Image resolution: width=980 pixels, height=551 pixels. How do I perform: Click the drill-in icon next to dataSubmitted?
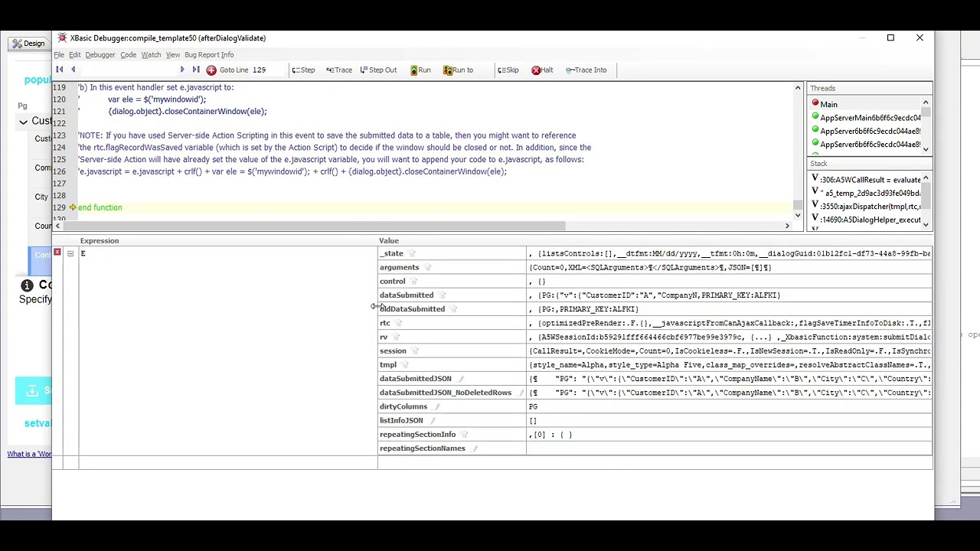[443, 295]
